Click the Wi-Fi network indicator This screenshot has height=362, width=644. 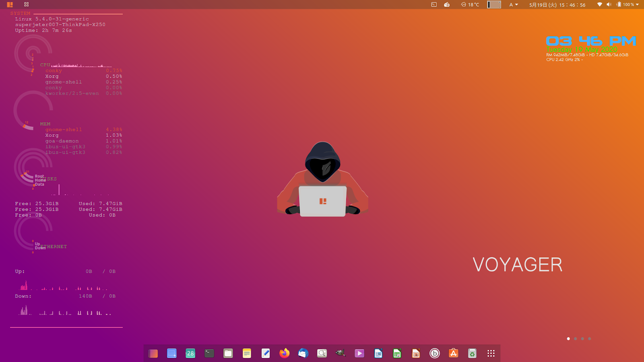600,4
